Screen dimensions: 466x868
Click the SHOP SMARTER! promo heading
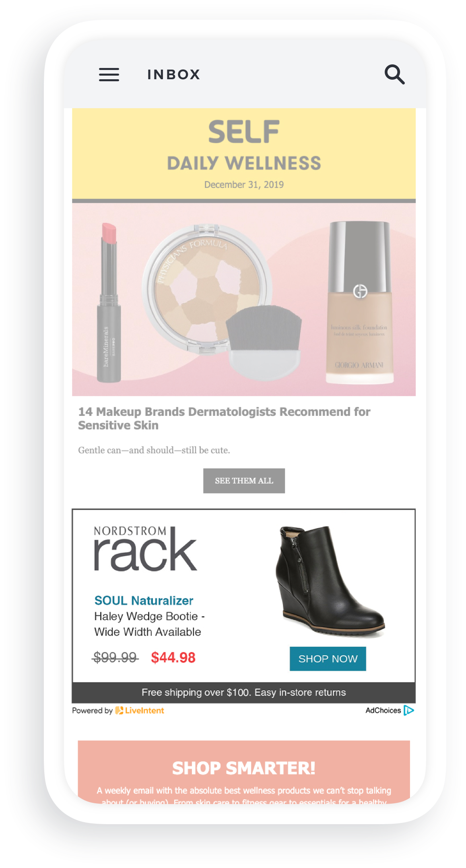click(x=244, y=768)
